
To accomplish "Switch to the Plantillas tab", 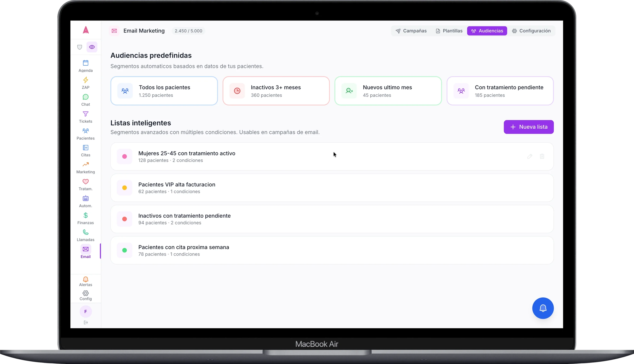I will pos(449,31).
